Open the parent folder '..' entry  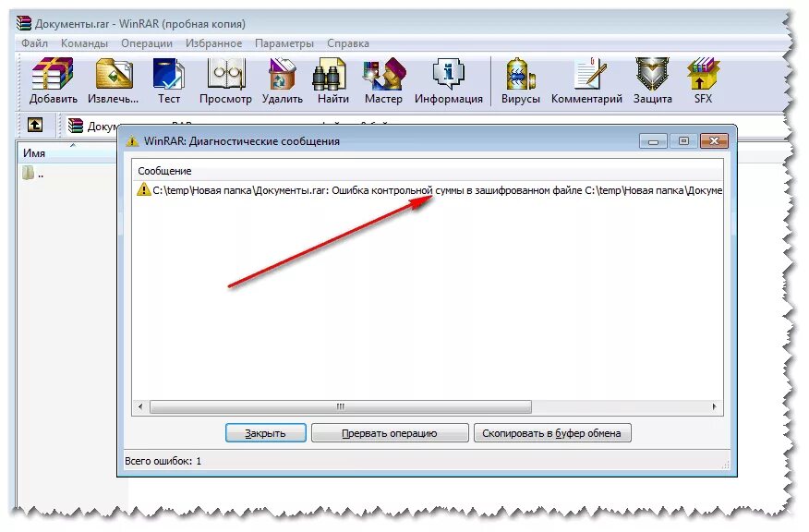pyautogui.click(x=33, y=174)
